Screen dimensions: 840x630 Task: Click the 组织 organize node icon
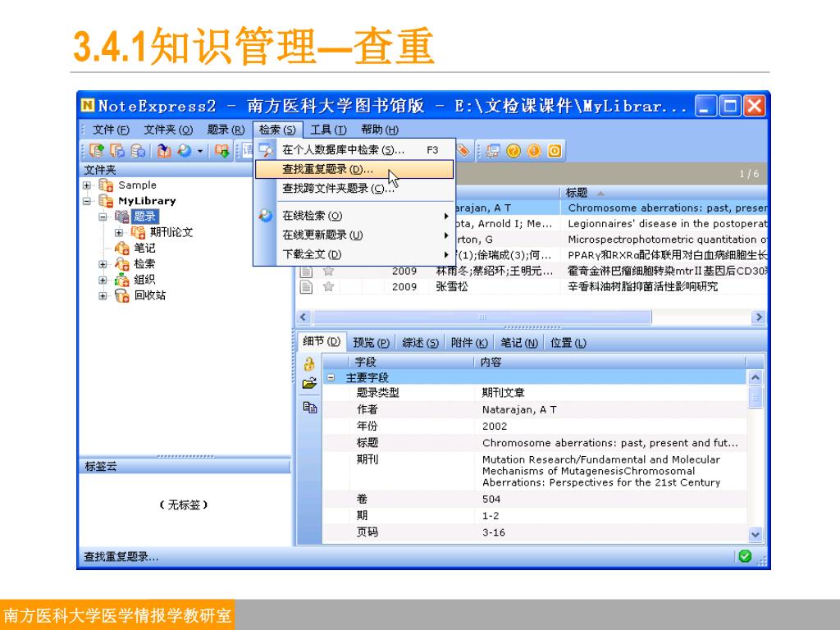(x=121, y=280)
